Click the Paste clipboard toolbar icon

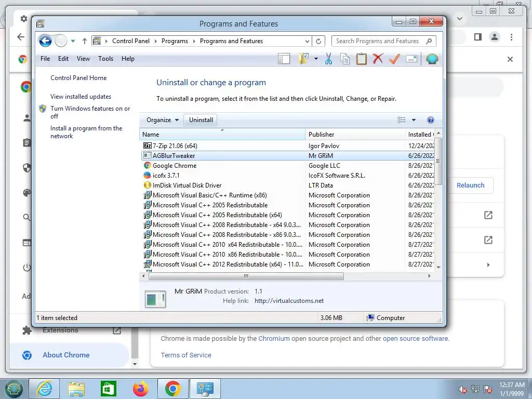362,59
